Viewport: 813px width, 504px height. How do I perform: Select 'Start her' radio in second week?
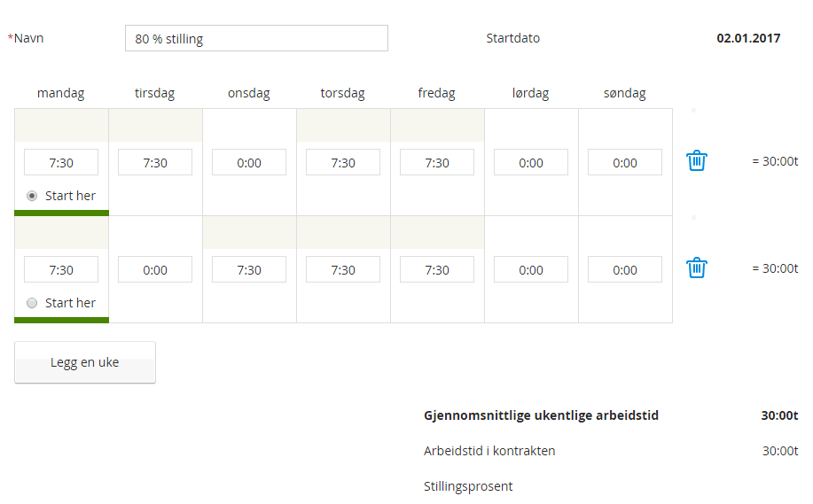point(33,303)
